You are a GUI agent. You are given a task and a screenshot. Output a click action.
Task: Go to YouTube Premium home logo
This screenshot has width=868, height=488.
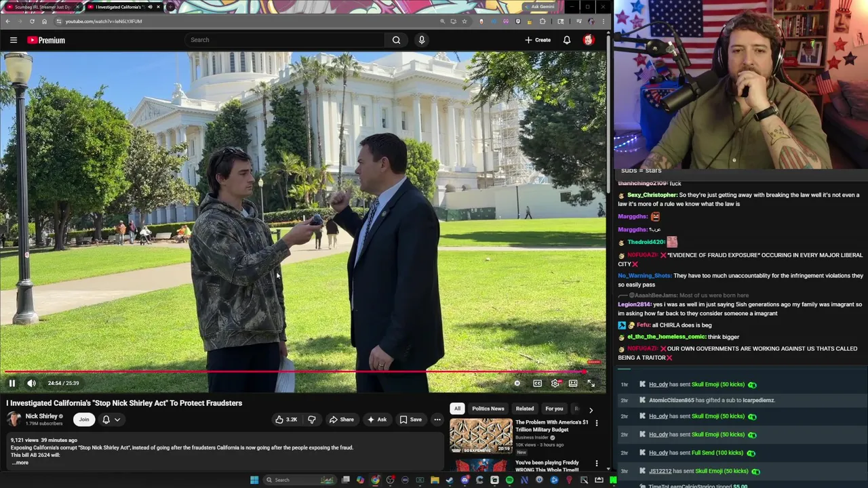[x=46, y=40]
